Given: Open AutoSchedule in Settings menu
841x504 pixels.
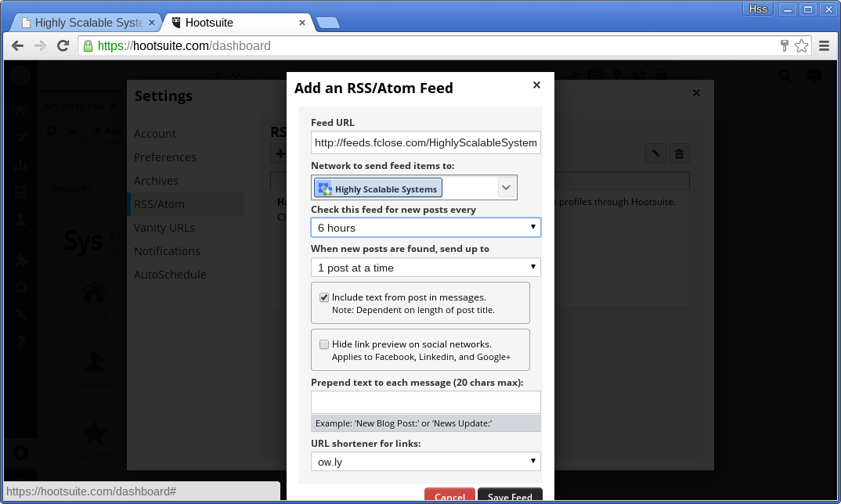Looking at the screenshot, I should [170, 275].
